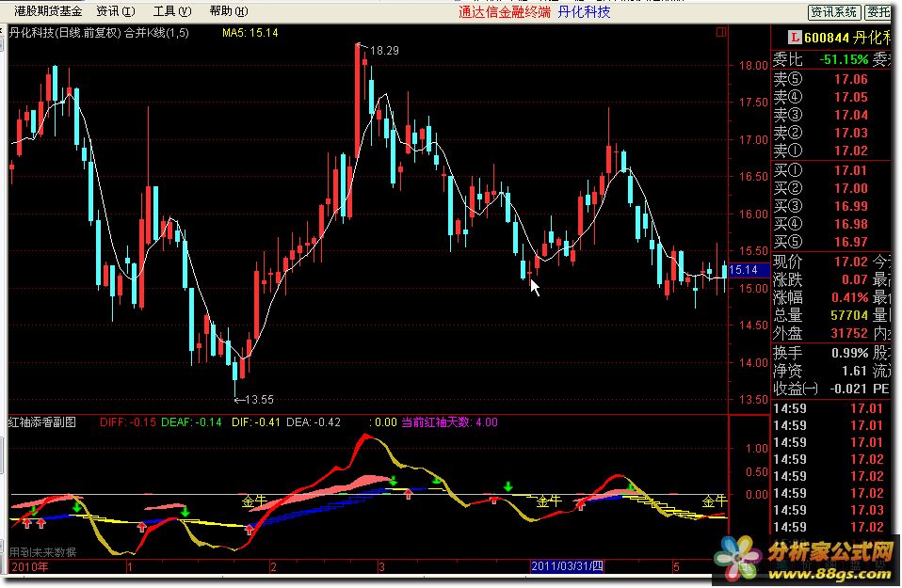Click the 外盘 31752 field
The width and height of the screenshot is (902, 588).
click(820, 333)
